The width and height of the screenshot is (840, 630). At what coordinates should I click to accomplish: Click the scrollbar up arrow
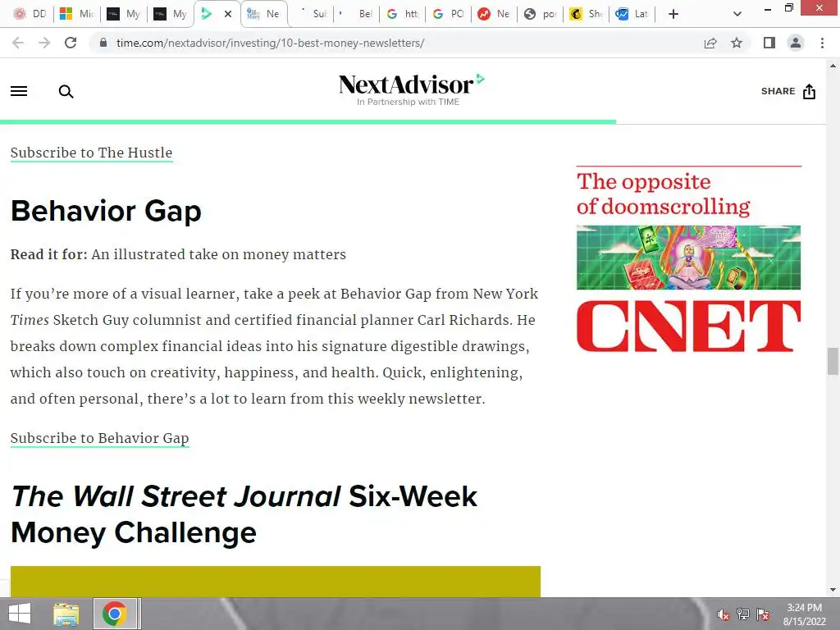click(833, 66)
